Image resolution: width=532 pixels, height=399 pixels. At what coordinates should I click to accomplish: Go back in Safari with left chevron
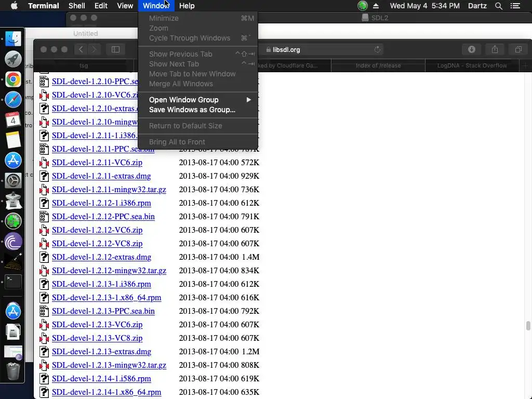[81, 49]
